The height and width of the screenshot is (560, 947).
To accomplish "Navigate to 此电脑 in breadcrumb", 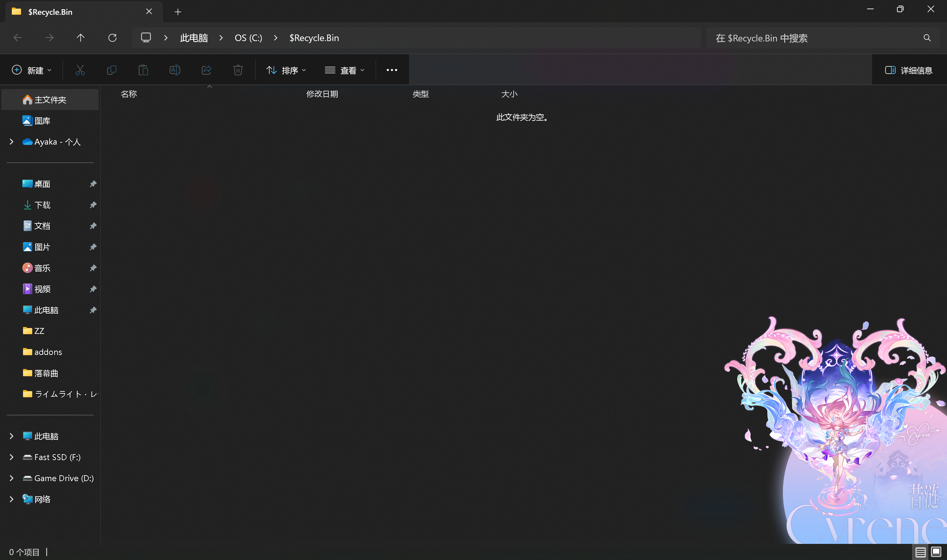I will point(194,38).
